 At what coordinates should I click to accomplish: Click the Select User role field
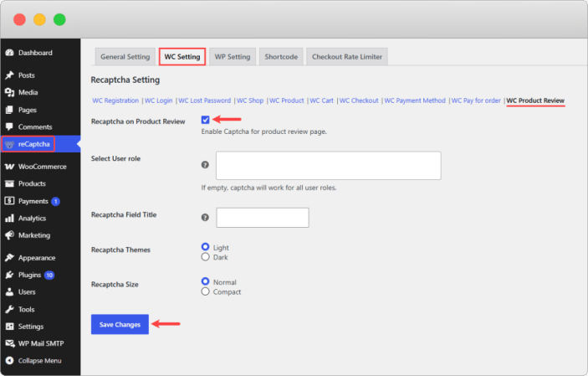[x=329, y=166]
